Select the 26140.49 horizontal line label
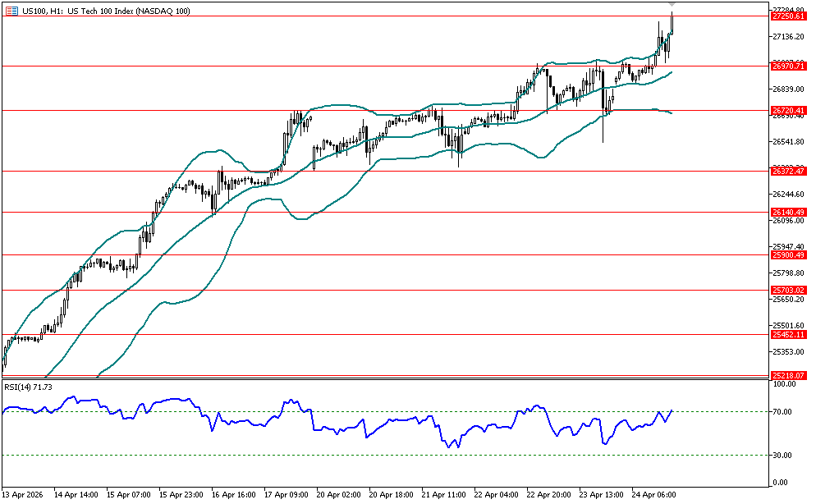816x504 pixels. click(x=788, y=212)
